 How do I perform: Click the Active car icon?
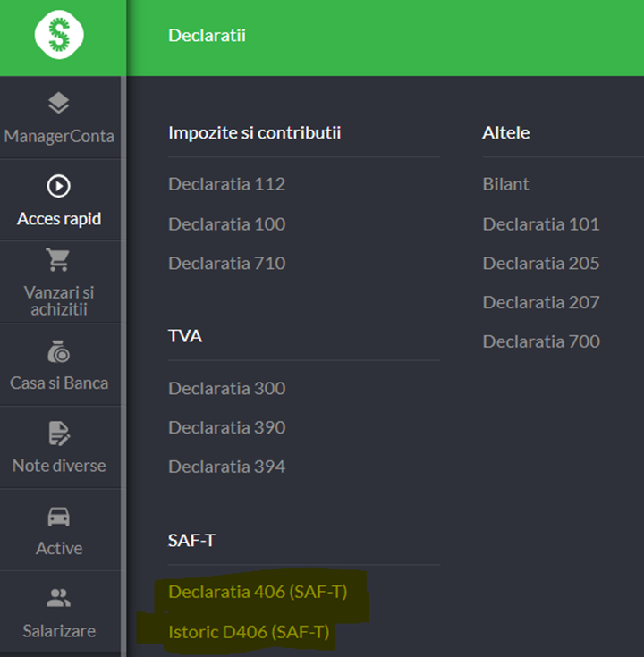[59, 517]
